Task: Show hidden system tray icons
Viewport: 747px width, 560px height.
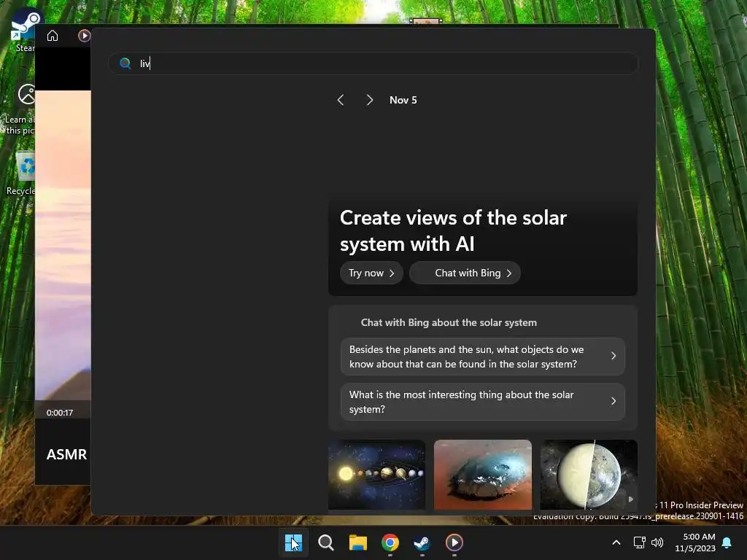Action: (616, 542)
